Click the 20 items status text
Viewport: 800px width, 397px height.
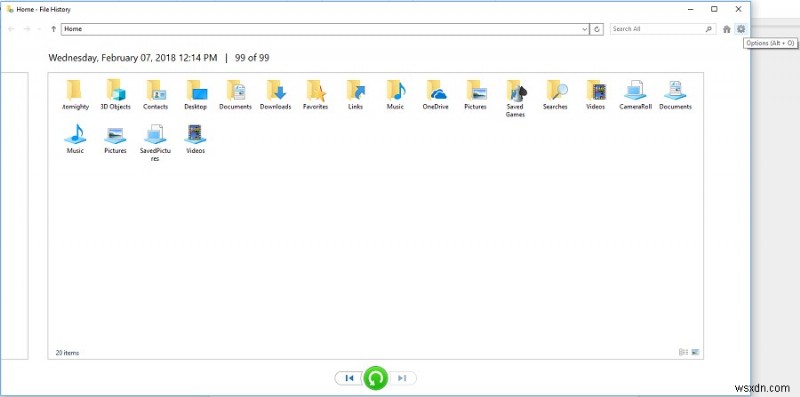pyautogui.click(x=67, y=353)
